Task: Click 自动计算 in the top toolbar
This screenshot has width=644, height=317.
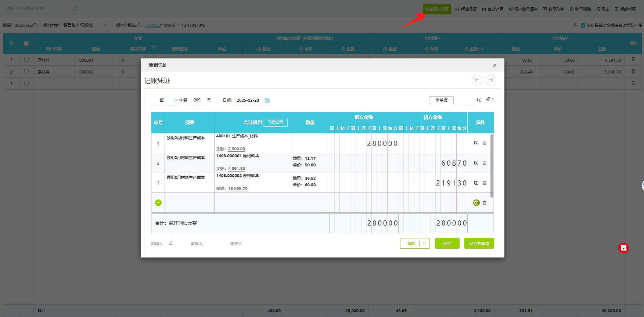Action: [x=493, y=9]
